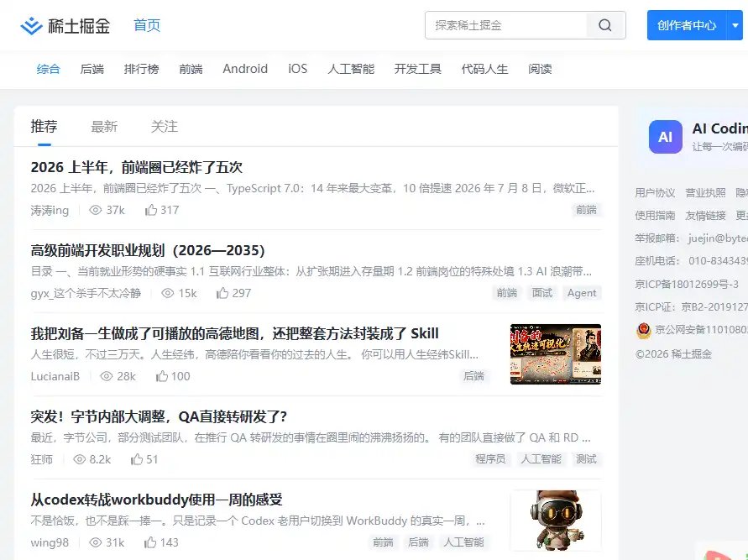The image size is (748, 560).
Task: Click the 创作者中心 button
Action: pyautogui.click(x=687, y=25)
